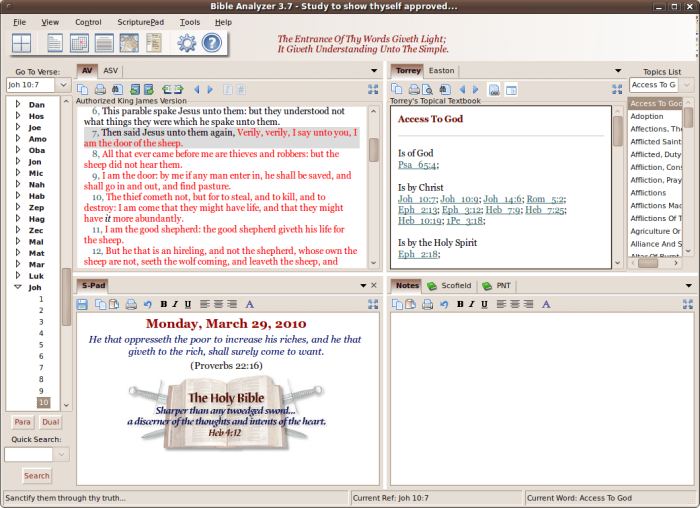Viewport: 700px width, 508px height.
Task: Click the printer icon in Bible pane toolbar
Action: pyautogui.click(x=100, y=89)
